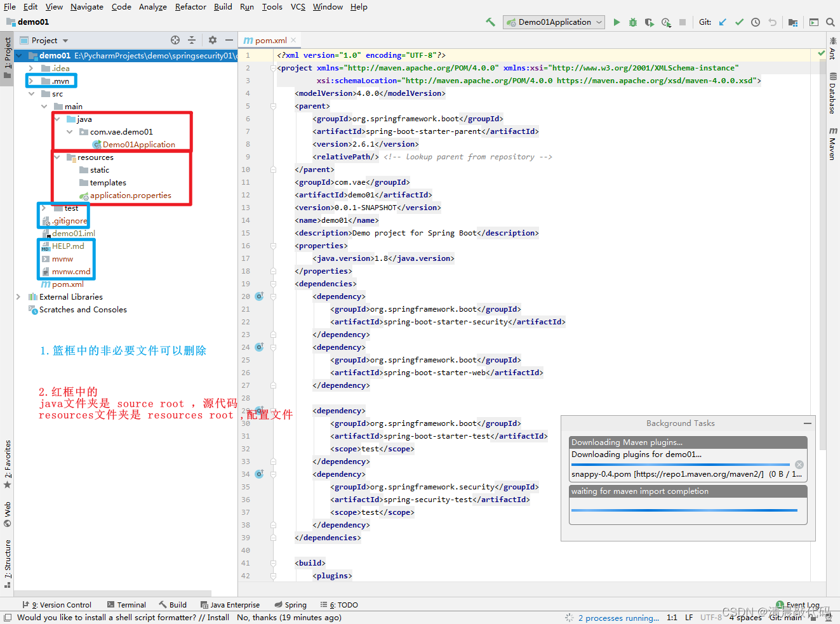The image size is (840, 624).
Task: Select the pom.xml editor tab
Action: coord(269,39)
